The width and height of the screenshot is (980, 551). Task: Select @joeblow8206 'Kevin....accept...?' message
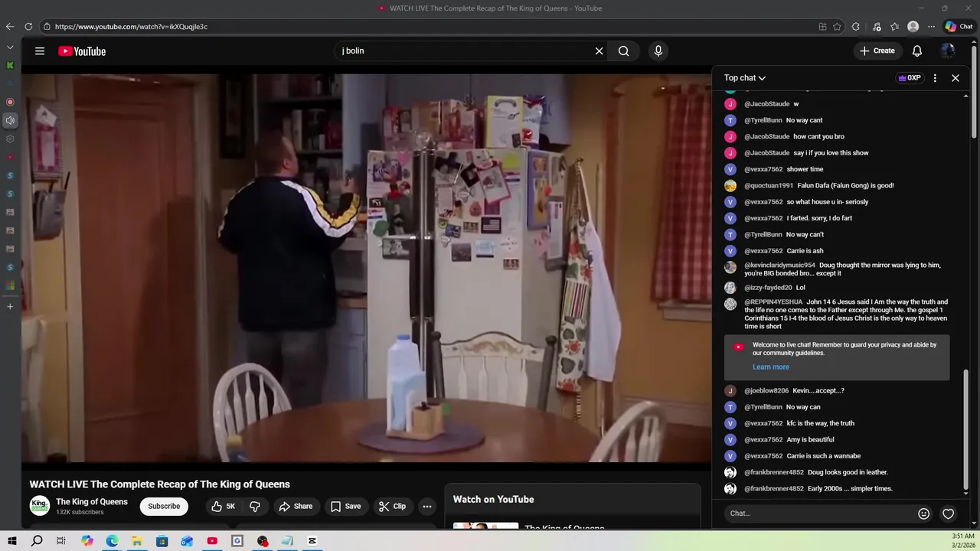click(x=837, y=390)
